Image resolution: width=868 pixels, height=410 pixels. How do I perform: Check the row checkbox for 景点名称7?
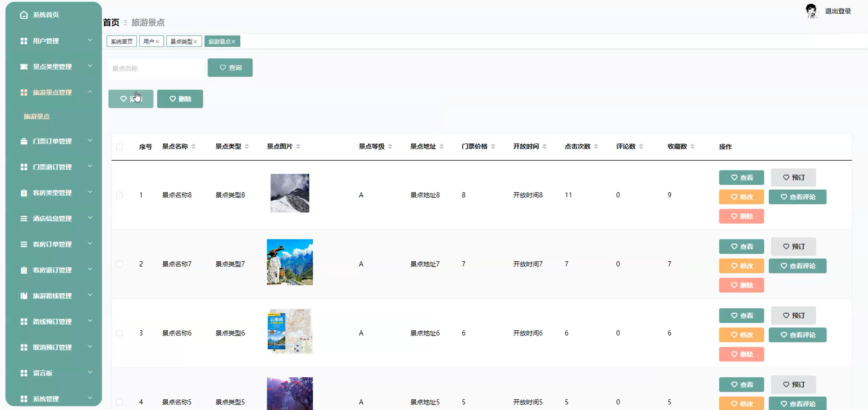click(x=119, y=264)
